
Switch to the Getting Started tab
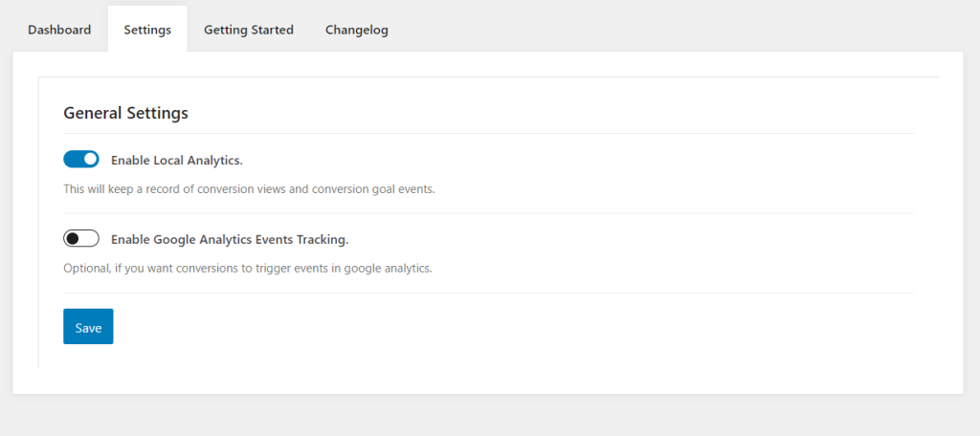(x=249, y=30)
